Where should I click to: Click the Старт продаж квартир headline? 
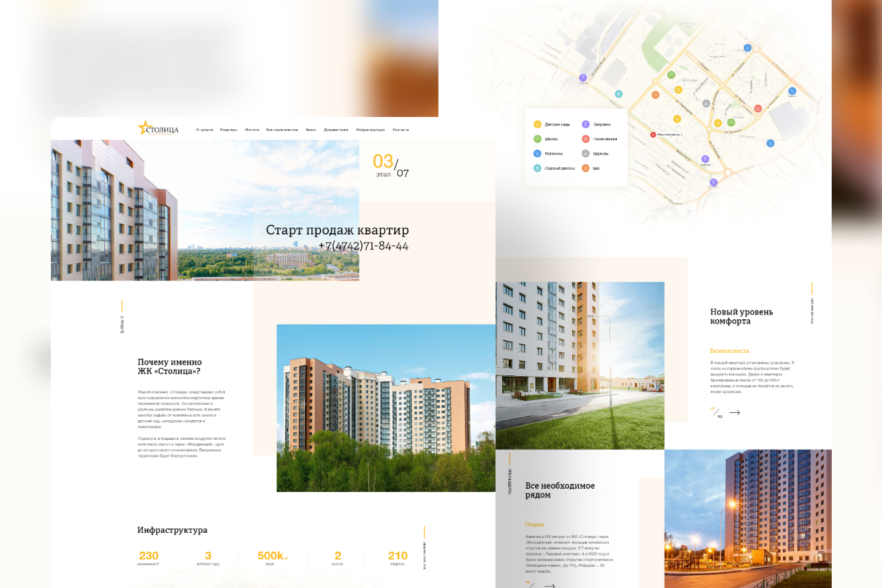(337, 230)
